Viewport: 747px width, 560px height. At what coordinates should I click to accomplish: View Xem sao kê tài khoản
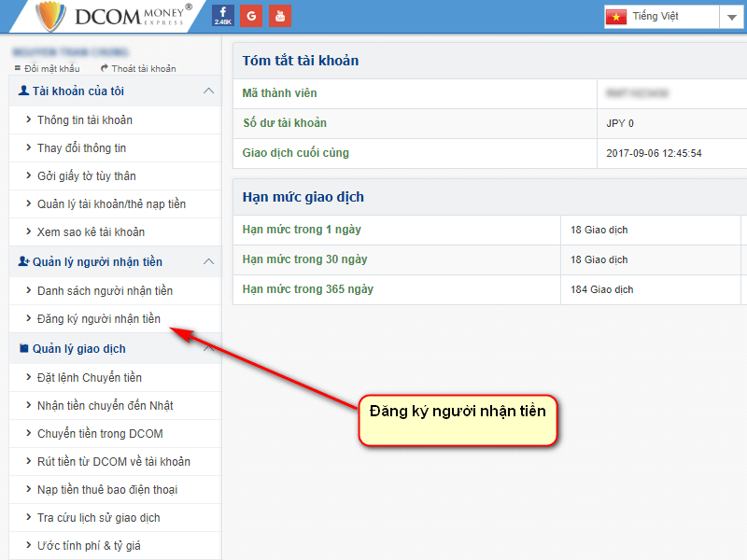(x=91, y=231)
